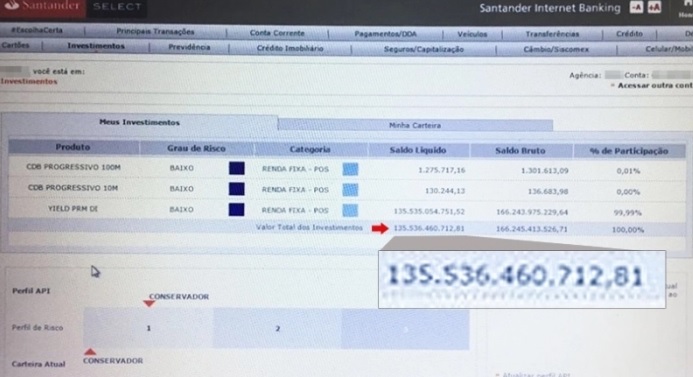
Task: Open the Pagamentos/DDA menu
Action: click(x=385, y=34)
